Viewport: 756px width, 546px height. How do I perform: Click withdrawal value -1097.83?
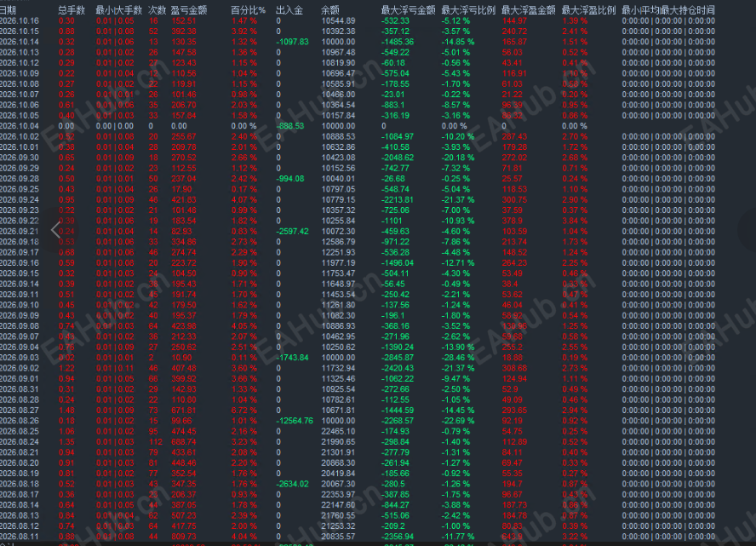click(x=292, y=42)
